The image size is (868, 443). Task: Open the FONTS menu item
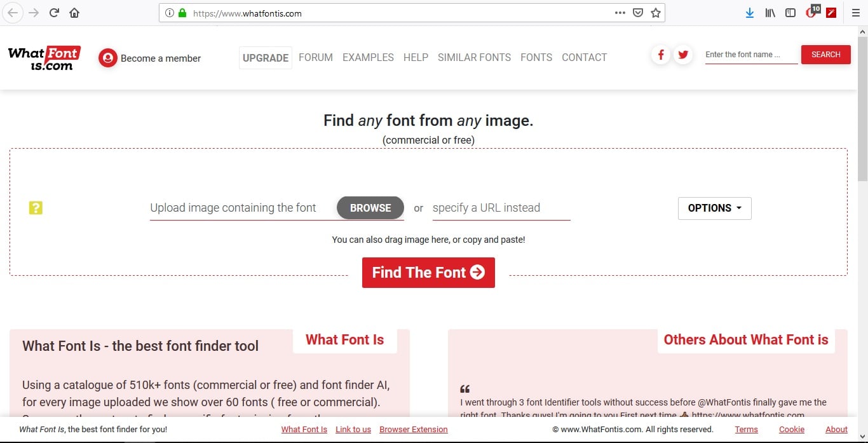536,57
